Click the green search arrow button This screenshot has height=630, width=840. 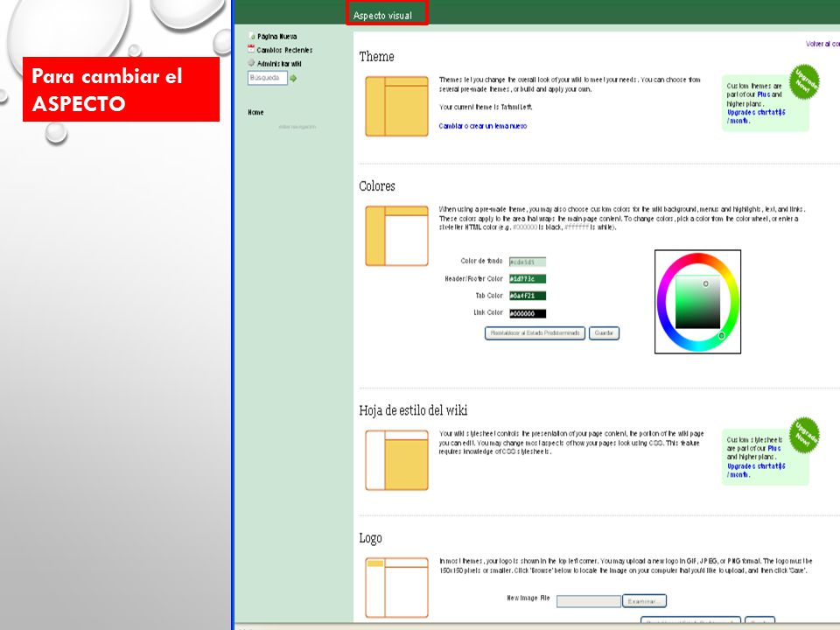click(294, 78)
